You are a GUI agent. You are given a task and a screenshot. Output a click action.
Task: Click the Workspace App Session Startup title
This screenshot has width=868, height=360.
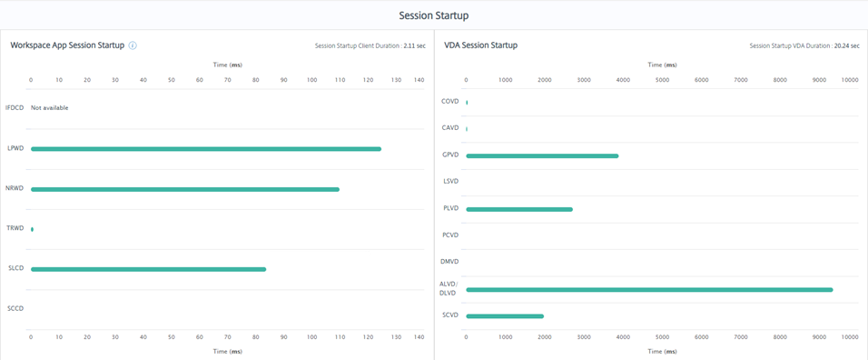click(x=67, y=45)
